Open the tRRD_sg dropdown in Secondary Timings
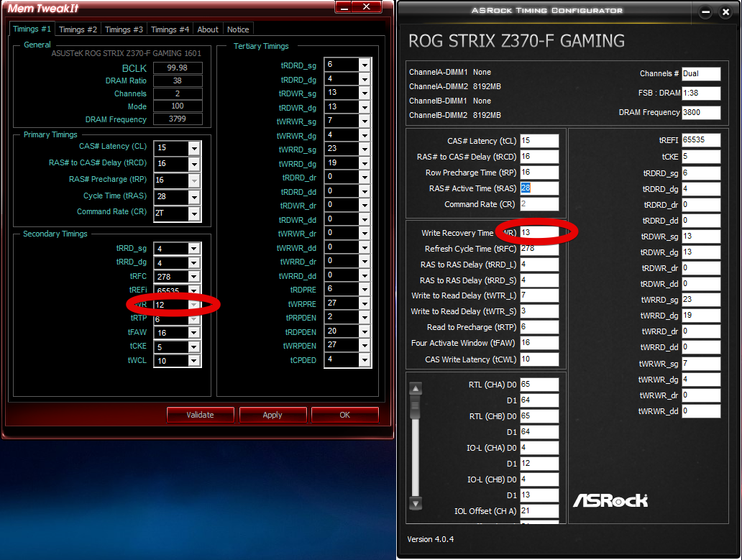This screenshot has width=742, height=560. (x=194, y=249)
